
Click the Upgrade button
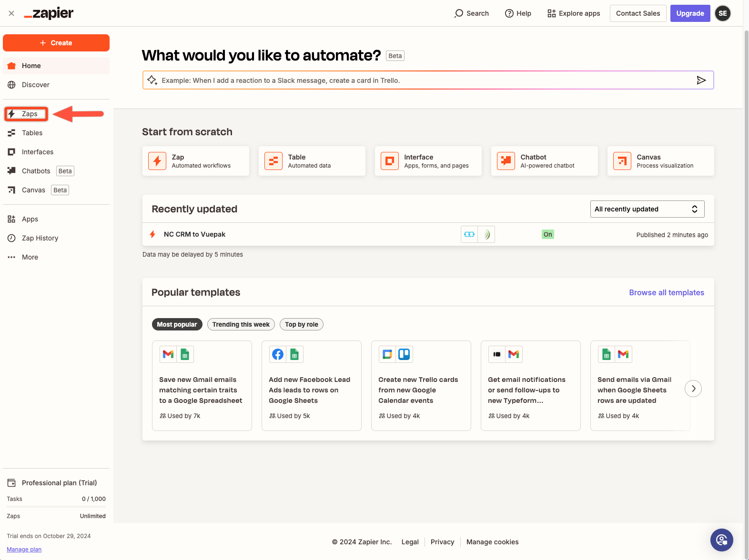coord(690,13)
